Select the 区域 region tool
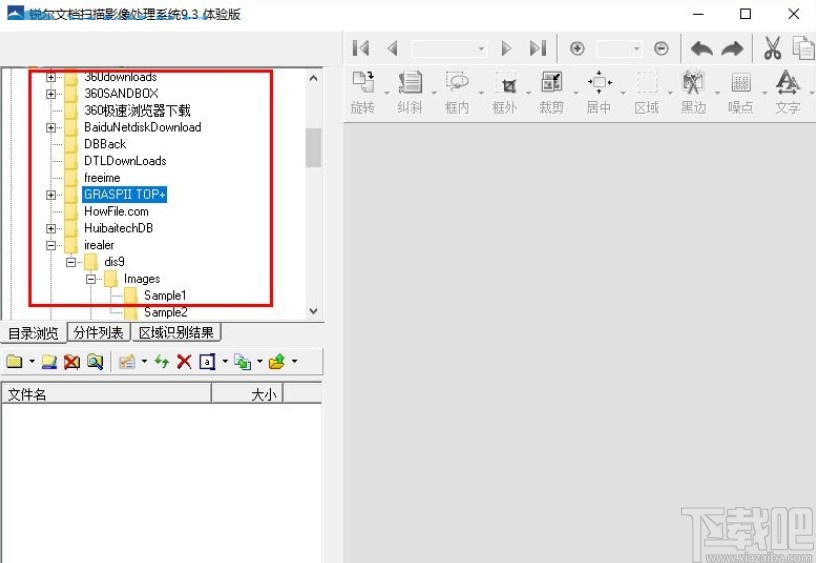 [x=646, y=93]
